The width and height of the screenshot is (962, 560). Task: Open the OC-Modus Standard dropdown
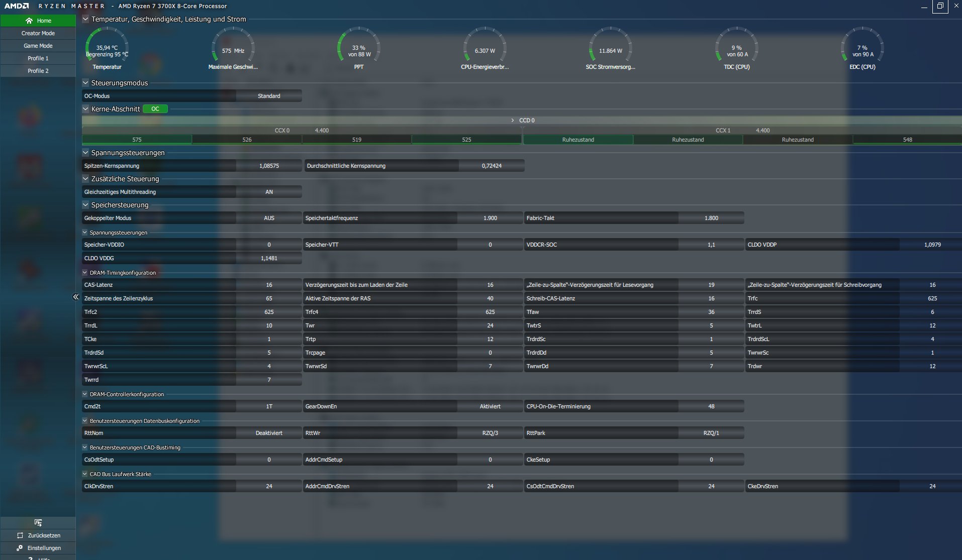coord(269,96)
